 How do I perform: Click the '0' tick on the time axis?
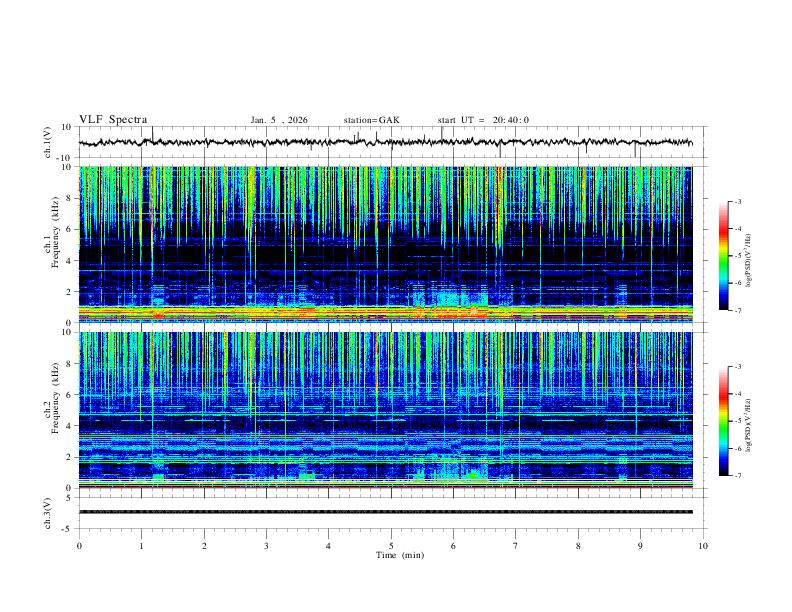pyautogui.click(x=79, y=546)
